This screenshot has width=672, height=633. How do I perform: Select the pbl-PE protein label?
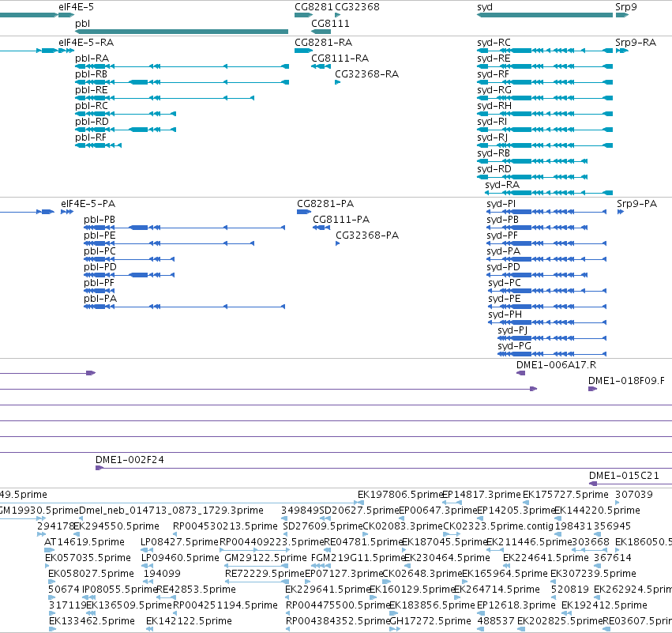coord(99,235)
